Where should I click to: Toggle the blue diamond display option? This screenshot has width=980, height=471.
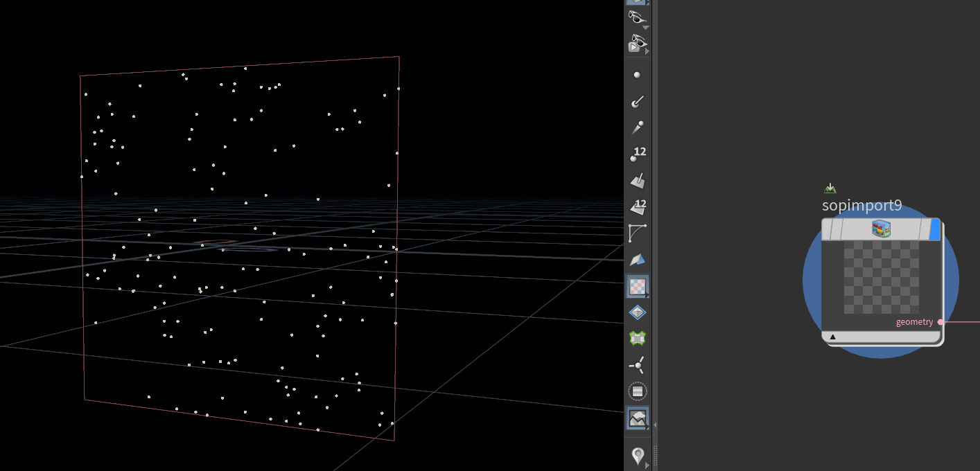point(638,312)
